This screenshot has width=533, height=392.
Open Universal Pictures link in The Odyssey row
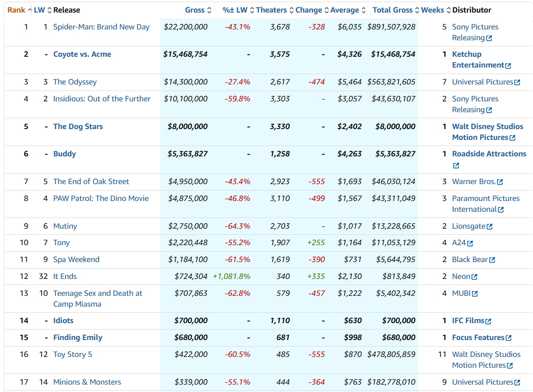tap(483, 82)
